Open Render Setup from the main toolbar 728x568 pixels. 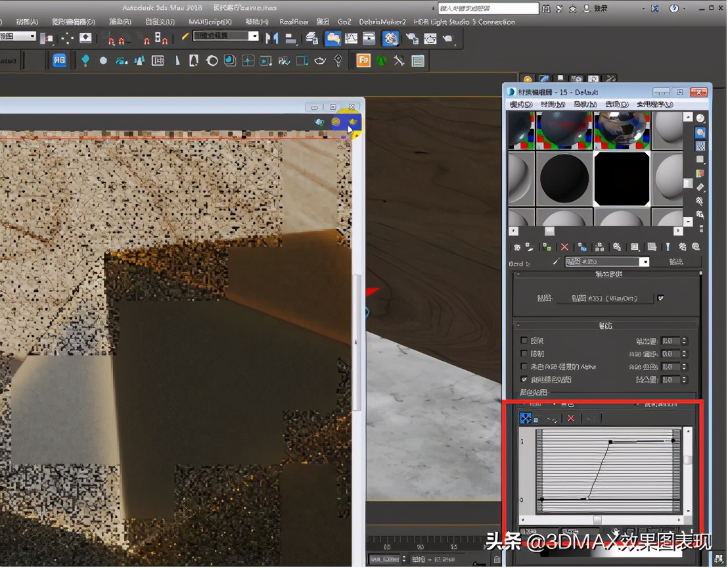click(x=413, y=38)
